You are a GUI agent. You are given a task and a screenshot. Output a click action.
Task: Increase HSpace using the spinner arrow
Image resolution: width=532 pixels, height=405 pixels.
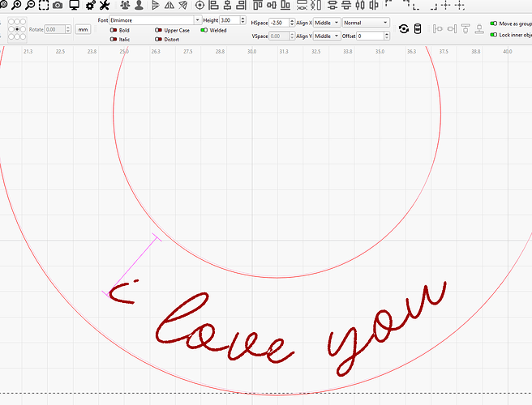click(x=292, y=20)
